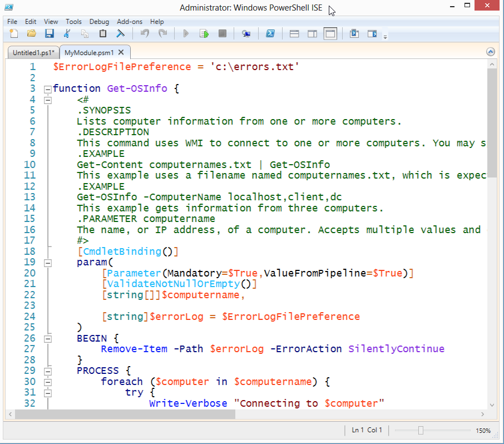Close the MyModule.psm1 tab
504x444 pixels.
[121, 52]
